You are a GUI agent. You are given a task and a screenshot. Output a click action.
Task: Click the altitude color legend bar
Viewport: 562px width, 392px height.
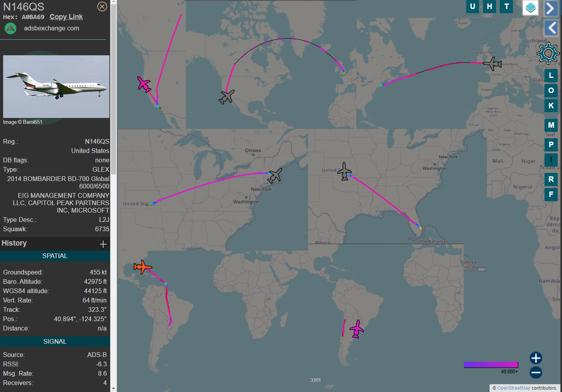(x=491, y=365)
